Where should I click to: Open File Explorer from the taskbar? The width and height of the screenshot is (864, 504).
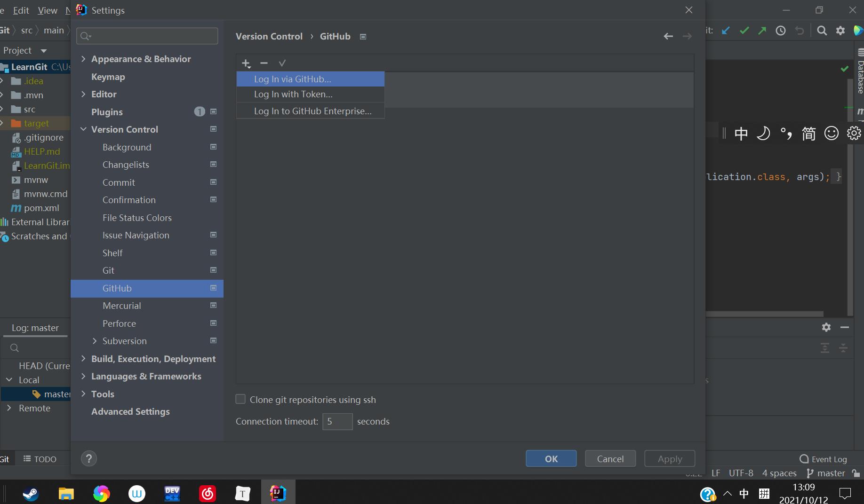(x=66, y=493)
